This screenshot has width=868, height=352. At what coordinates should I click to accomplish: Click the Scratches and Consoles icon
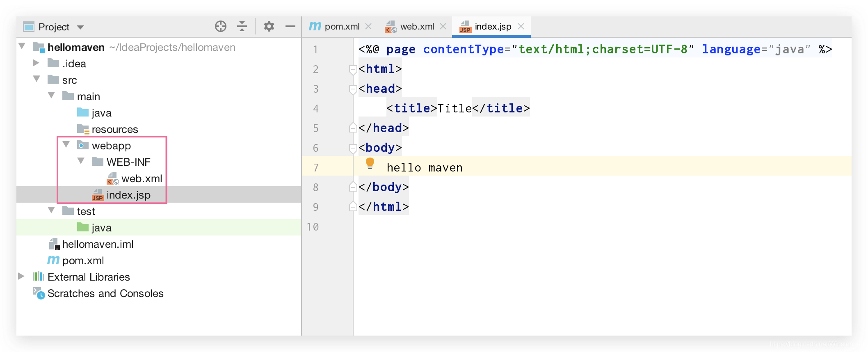[39, 293]
